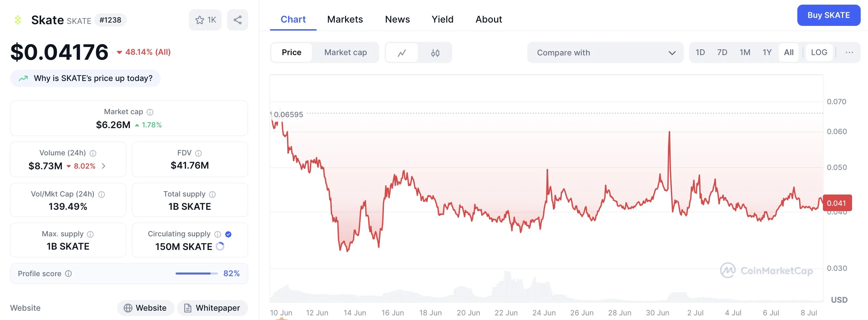Screen dimensions: 868x320
Task: Switch to candlestick chart icon
Action: pyautogui.click(x=435, y=52)
